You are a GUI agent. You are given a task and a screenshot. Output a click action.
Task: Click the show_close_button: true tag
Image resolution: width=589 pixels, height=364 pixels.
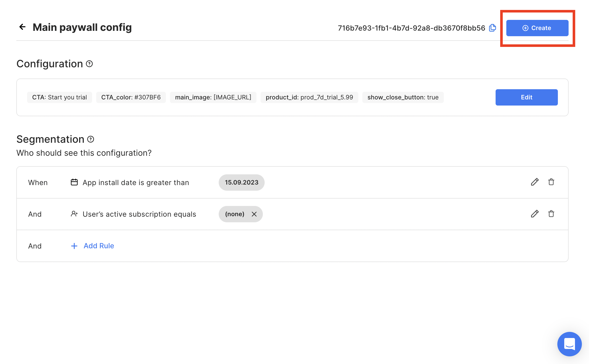click(x=403, y=97)
